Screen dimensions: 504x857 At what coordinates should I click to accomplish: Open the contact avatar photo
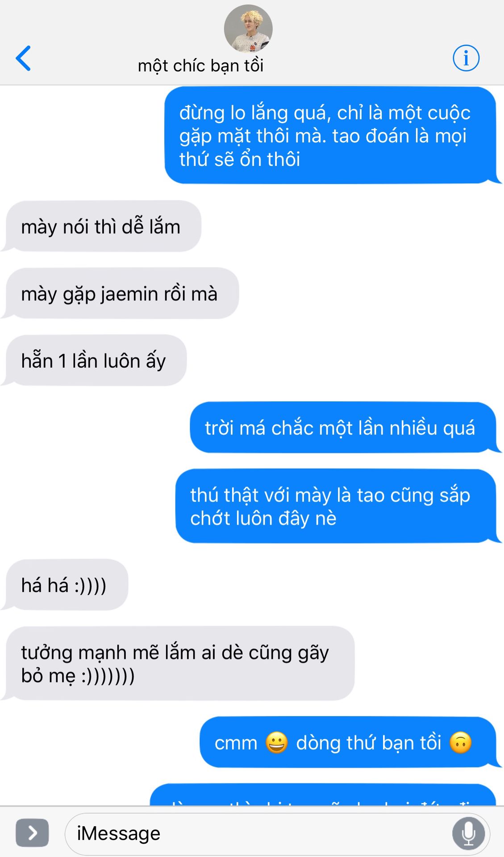click(248, 29)
